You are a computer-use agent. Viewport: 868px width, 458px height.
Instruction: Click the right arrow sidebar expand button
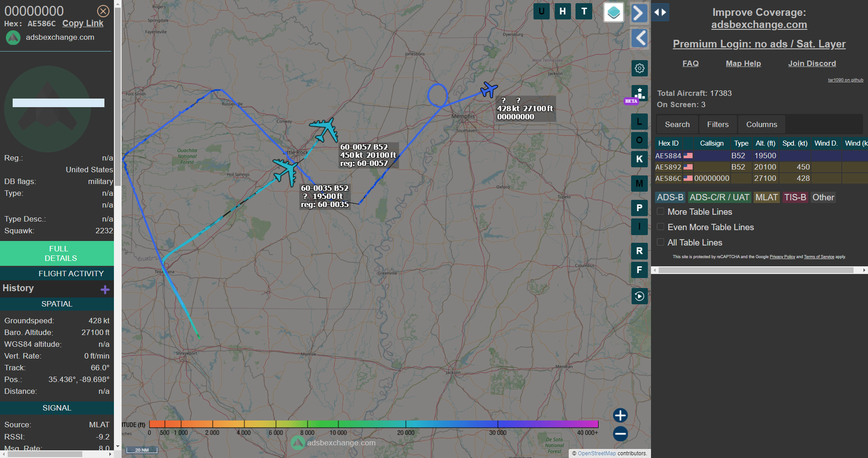[x=639, y=13]
